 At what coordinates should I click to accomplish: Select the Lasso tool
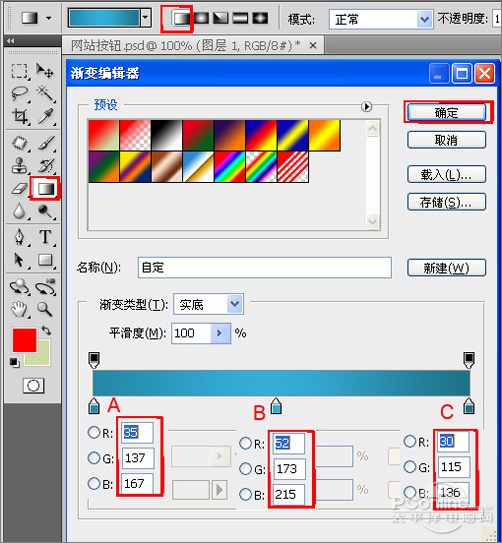point(19,93)
